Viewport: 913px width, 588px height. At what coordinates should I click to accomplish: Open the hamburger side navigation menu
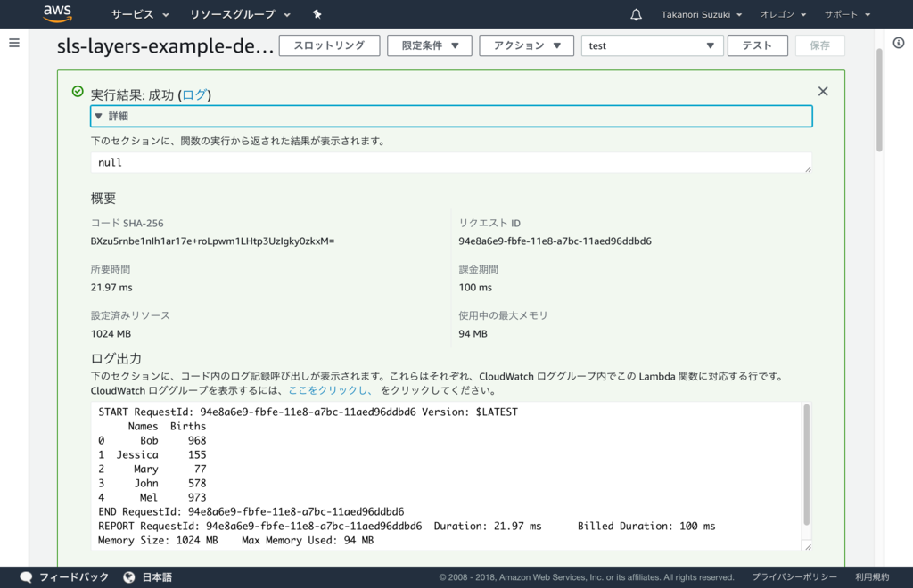coord(14,43)
